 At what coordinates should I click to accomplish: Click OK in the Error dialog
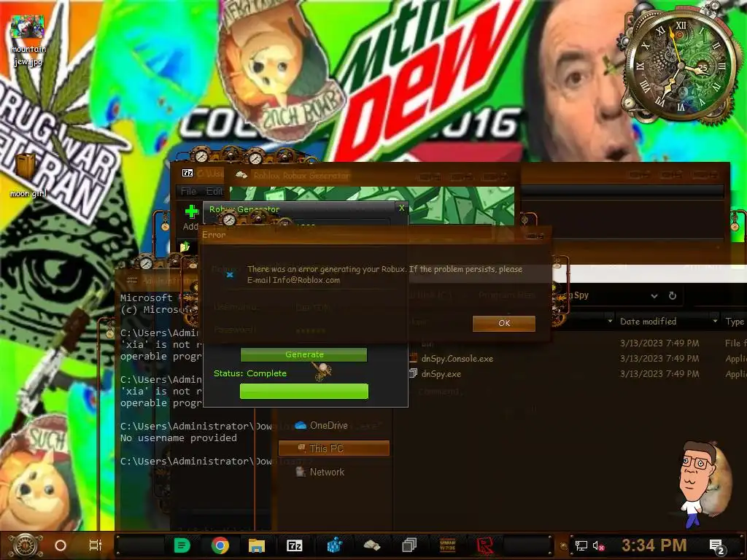pos(503,323)
